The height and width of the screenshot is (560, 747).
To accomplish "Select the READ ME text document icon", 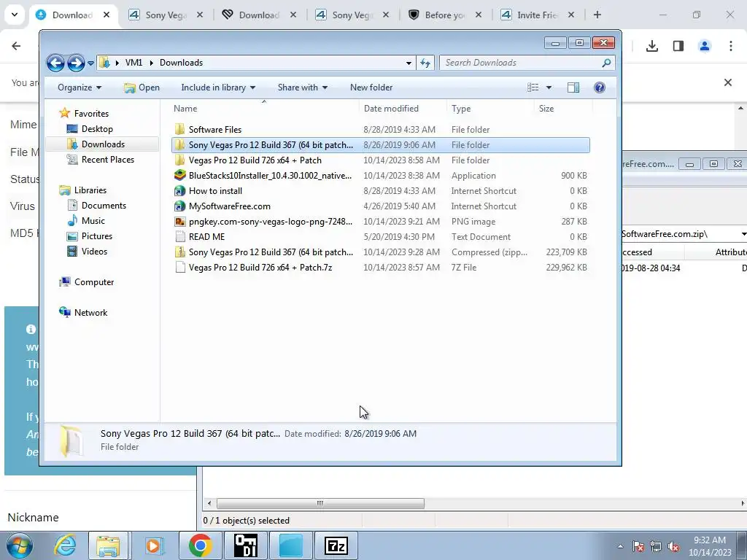I will point(179,237).
